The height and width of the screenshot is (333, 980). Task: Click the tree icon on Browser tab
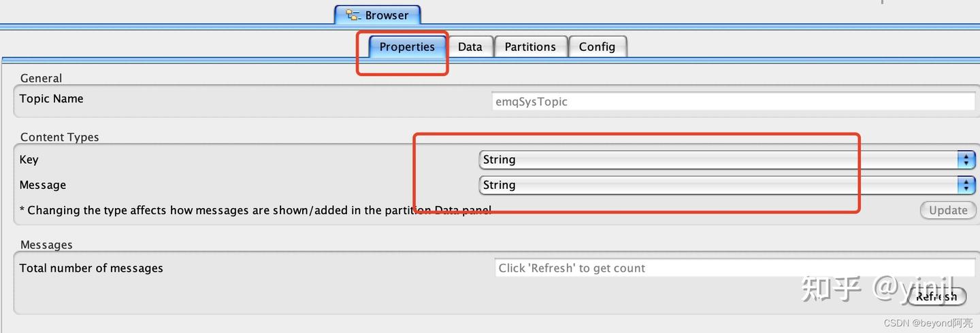coord(353,15)
